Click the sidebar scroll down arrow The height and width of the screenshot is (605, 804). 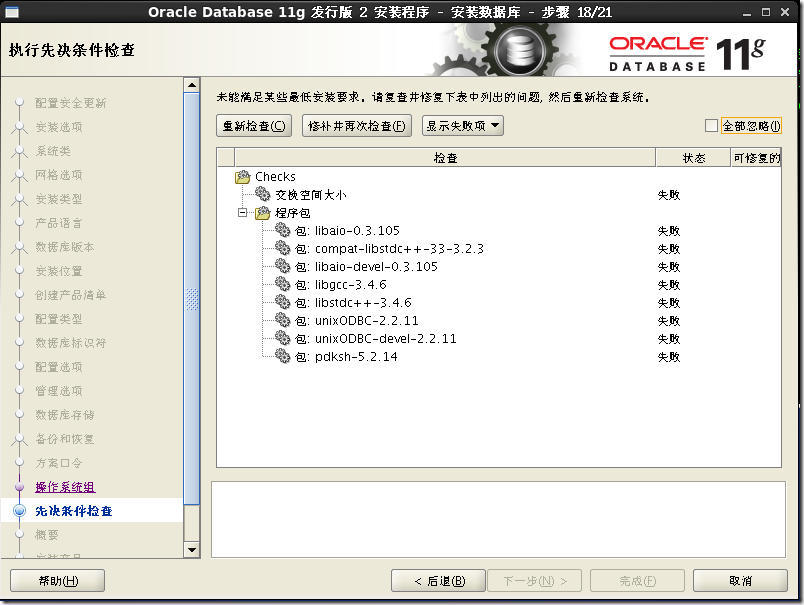point(192,550)
